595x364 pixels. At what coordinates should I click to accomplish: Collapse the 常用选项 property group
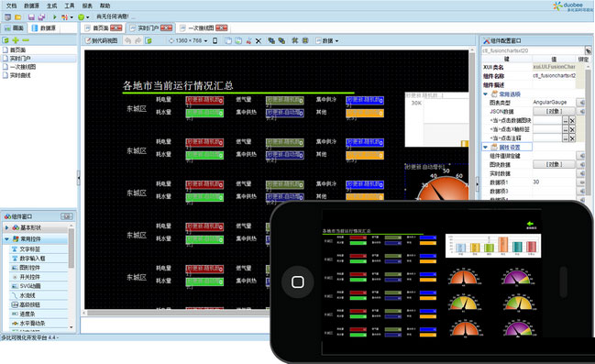click(485, 94)
